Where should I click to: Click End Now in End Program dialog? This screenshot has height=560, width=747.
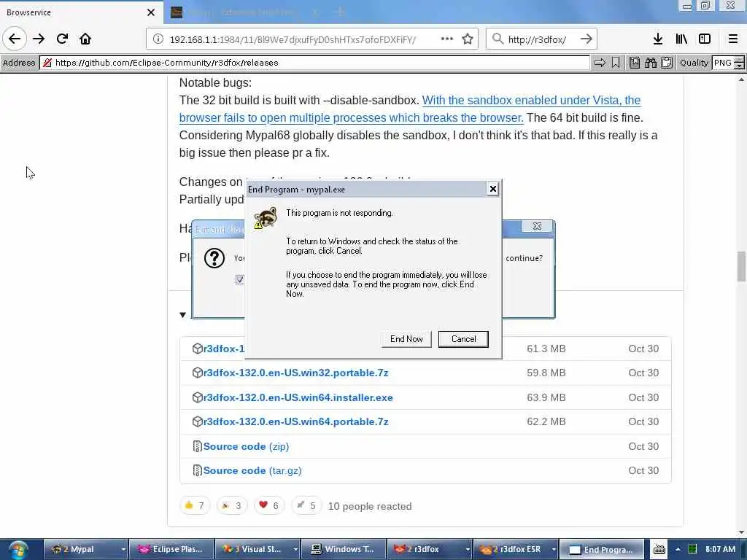pyautogui.click(x=406, y=339)
